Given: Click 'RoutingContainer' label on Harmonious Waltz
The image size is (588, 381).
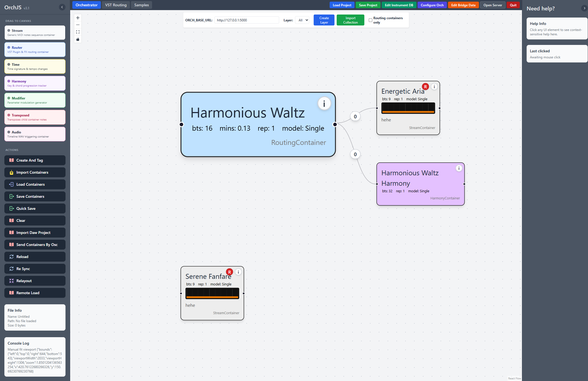Looking at the screenshot, I should [298, 142].
